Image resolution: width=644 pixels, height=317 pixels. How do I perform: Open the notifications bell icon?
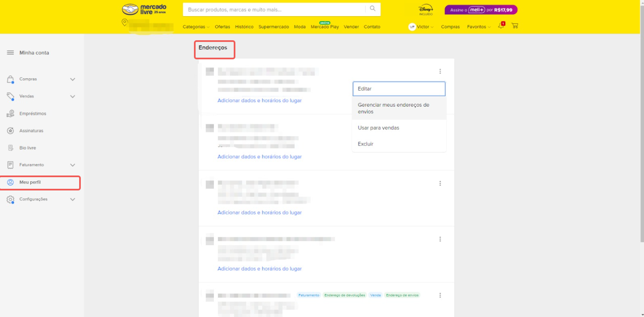[x=501, y=26]
